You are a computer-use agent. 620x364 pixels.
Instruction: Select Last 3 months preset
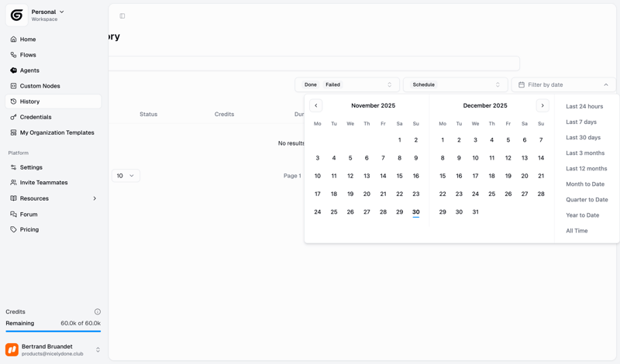(585, 153)
